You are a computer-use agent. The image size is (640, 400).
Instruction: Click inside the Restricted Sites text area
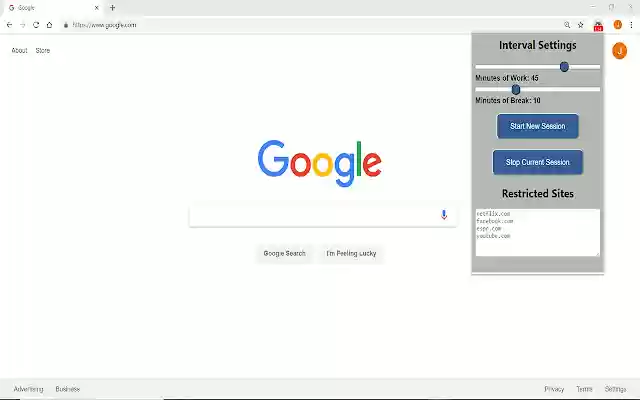[538, 233]
